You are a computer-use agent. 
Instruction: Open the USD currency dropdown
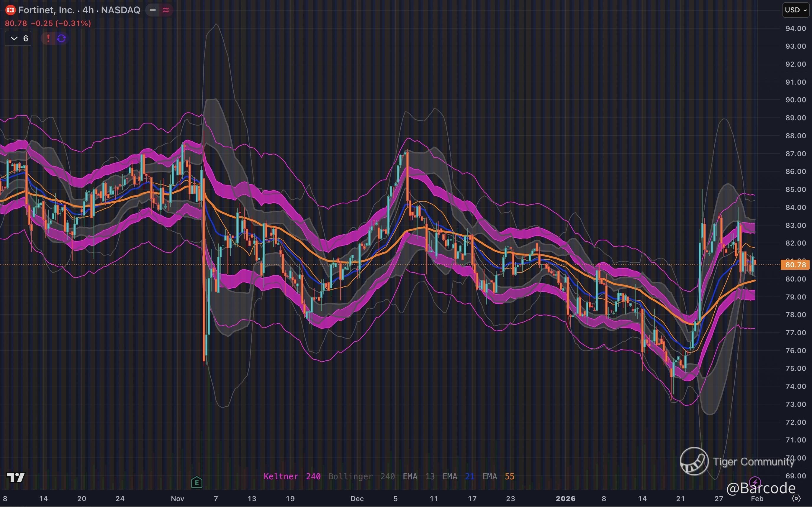(x=795, y=10)
